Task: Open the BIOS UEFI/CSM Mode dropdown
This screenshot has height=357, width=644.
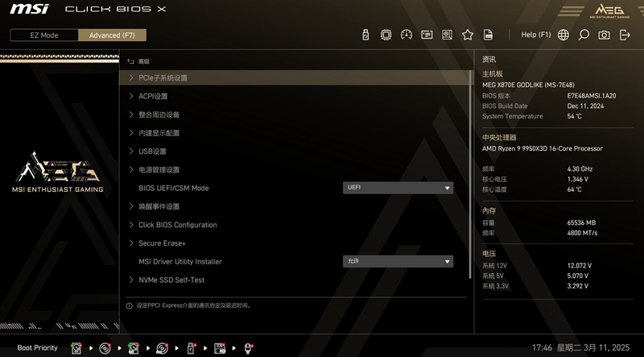Action: pos(398,188)
